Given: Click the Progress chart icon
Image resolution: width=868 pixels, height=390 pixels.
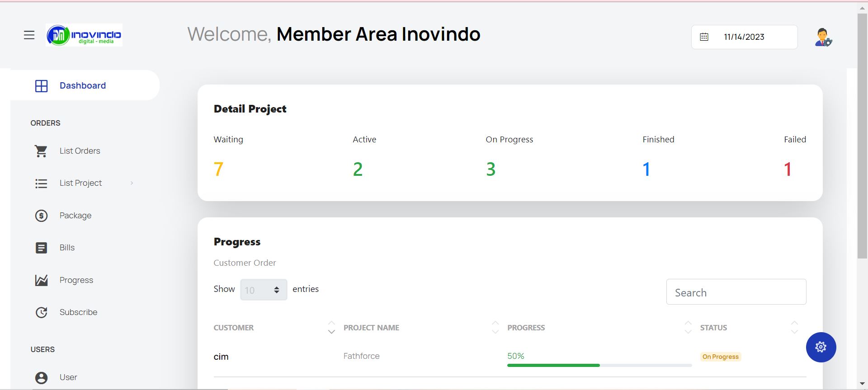Looking at the screenshot, I should coord(41,280).
